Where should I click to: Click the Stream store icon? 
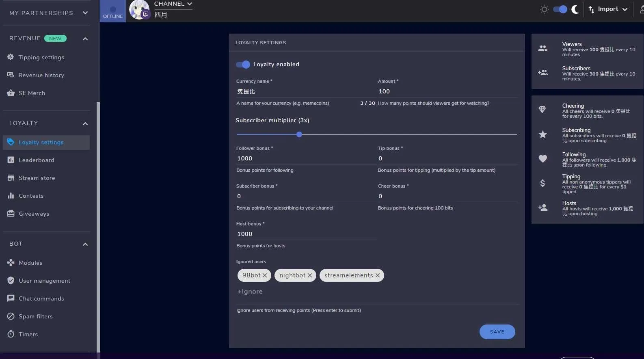coord(11,178)
